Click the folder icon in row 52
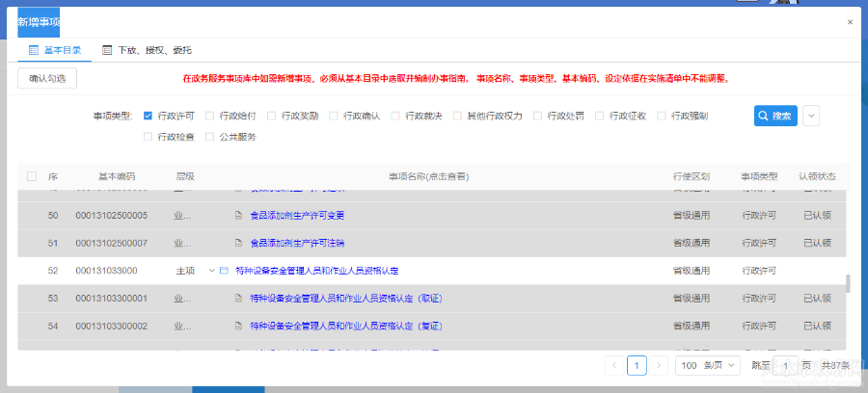The image size is (868, 393). 223,271
